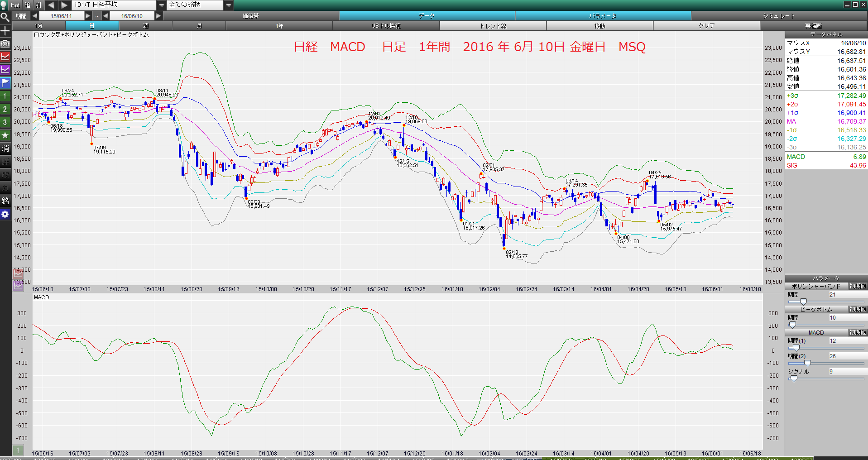Reset ピークボトム to 初期値
This screenshot has height=460, width=868.
858,309
